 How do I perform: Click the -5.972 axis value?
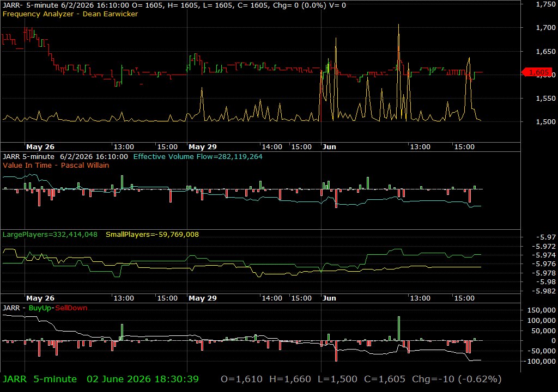pos(543,246)
